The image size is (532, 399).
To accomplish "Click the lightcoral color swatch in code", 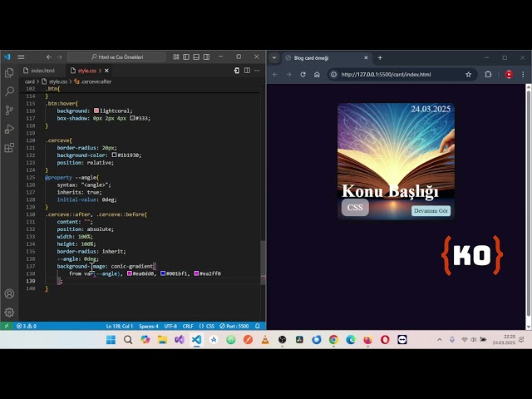I will (96, 111).
